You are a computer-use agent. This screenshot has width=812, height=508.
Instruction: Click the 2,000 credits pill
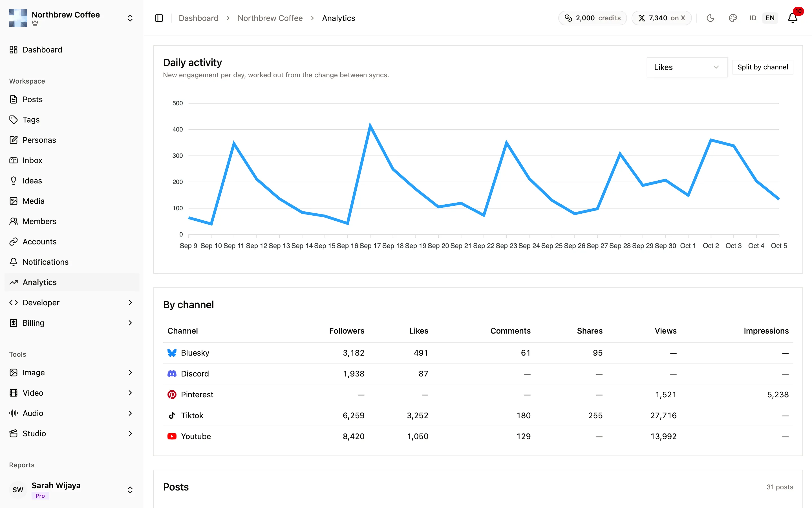point(593,18)
